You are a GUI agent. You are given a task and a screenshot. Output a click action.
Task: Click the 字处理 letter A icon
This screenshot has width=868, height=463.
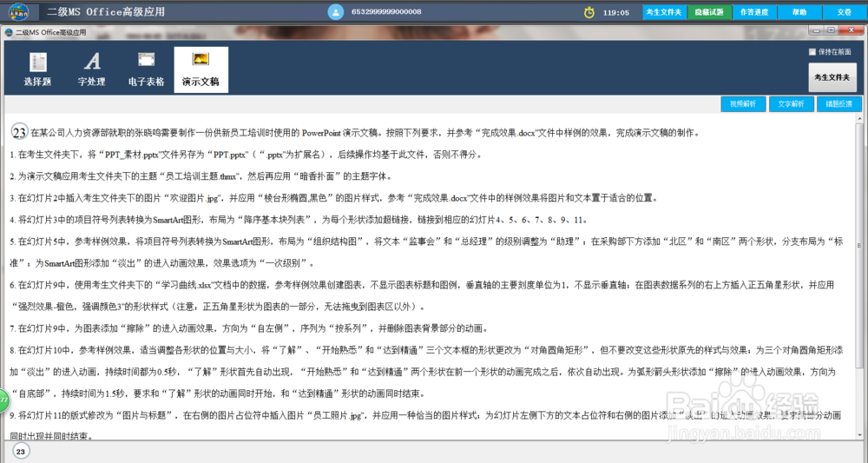pyautogui.click(x=92, y=61)
